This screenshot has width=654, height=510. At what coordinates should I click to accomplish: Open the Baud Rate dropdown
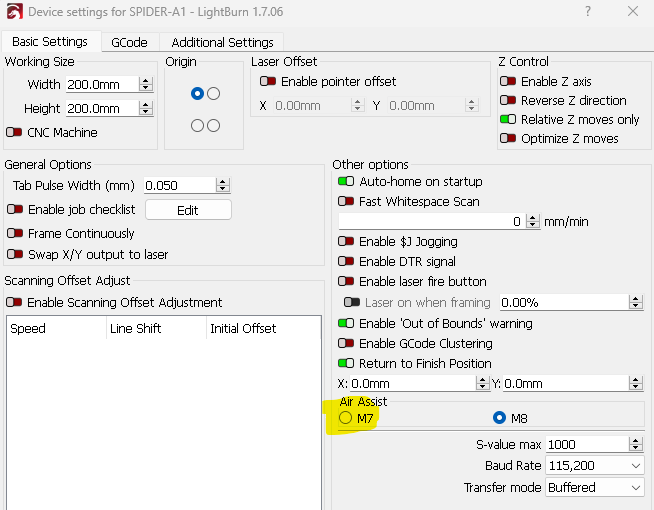pyautogui.click(x=595, y=465)
